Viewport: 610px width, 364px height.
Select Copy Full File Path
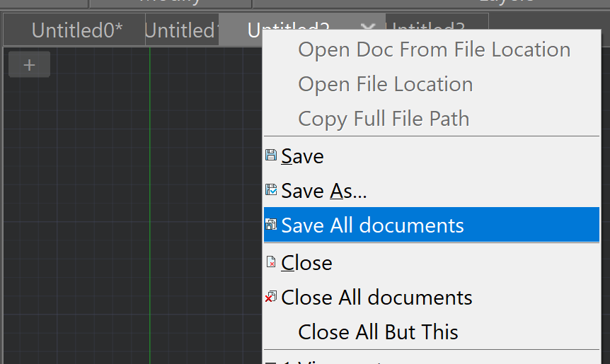384,119
